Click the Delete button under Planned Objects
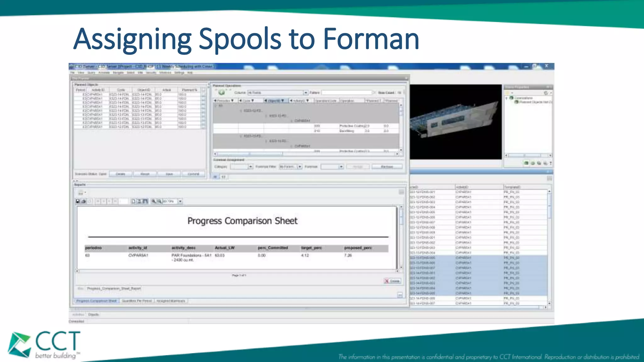Screen dimensions: 644x362 (120, 174)
